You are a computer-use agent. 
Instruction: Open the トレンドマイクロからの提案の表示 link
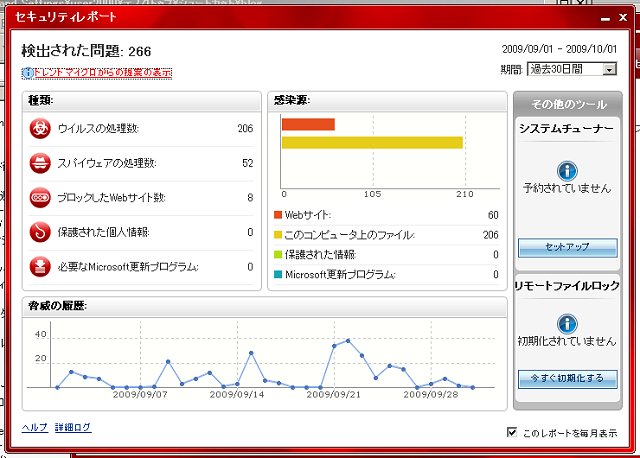[102, 73]
